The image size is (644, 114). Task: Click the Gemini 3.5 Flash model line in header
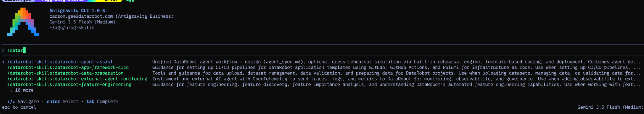pos(82,22)
